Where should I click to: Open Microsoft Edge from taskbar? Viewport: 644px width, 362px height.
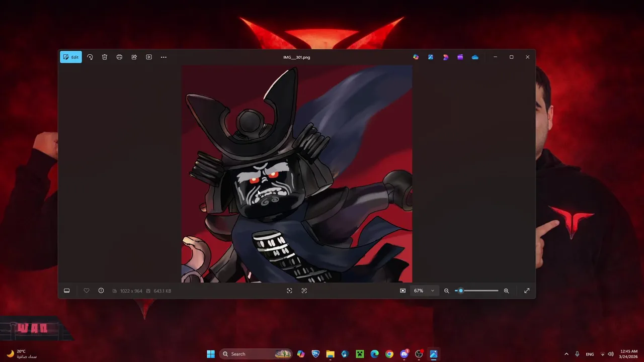click(x=374, y=354)
